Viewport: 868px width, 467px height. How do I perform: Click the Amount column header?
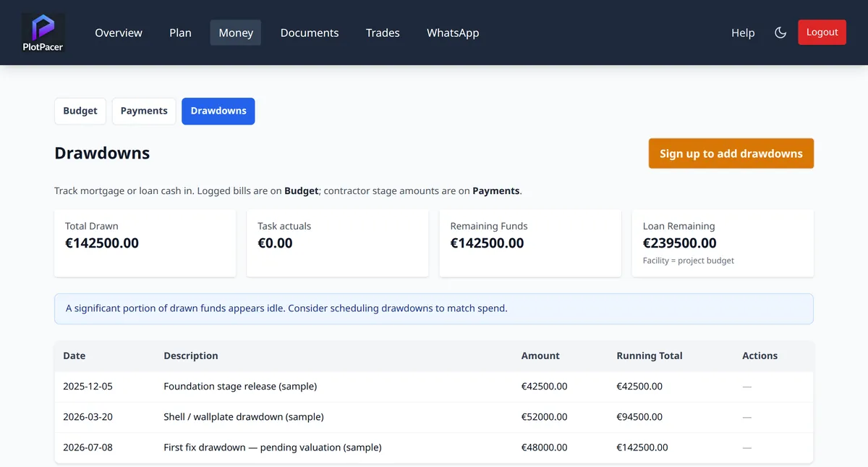(x=540, y=355)
